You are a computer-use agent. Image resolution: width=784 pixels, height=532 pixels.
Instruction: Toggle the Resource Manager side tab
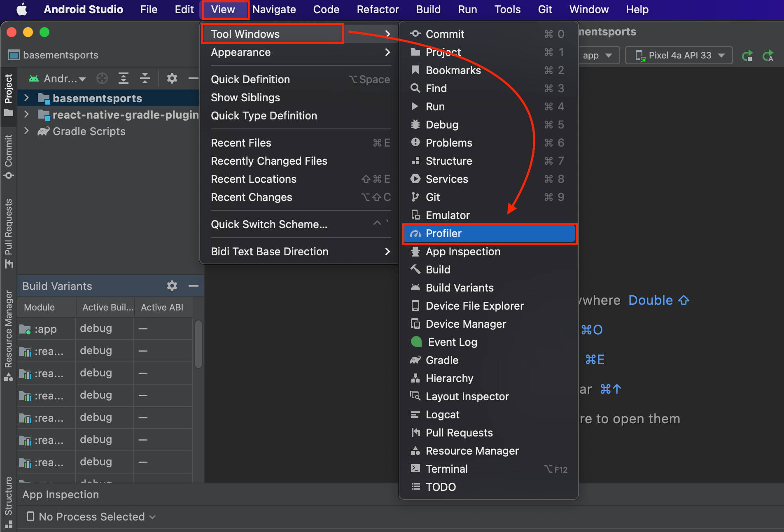click(x=8, y=336)
